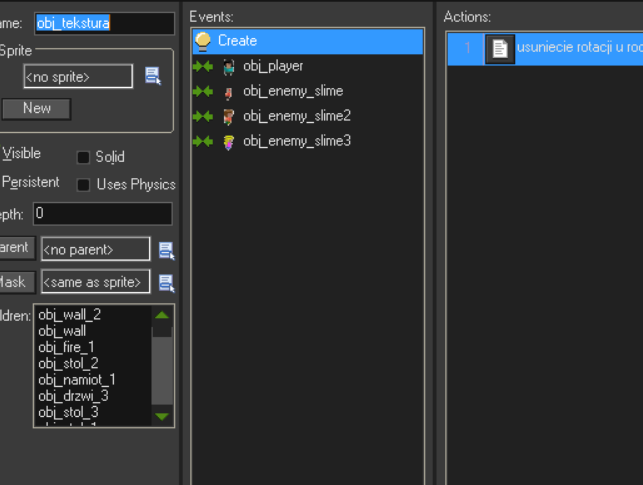
Task: Open the parent object selection menu icon
Action: (x=166, y=249)
